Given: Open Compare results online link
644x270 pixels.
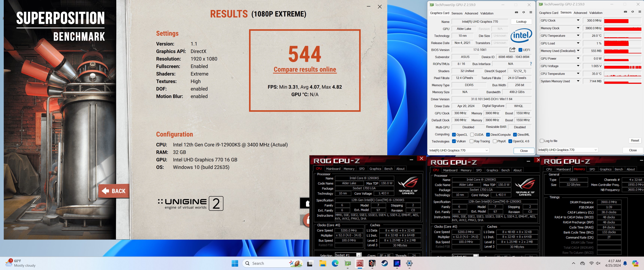Looking at the screenshot, I should (305, 69).
